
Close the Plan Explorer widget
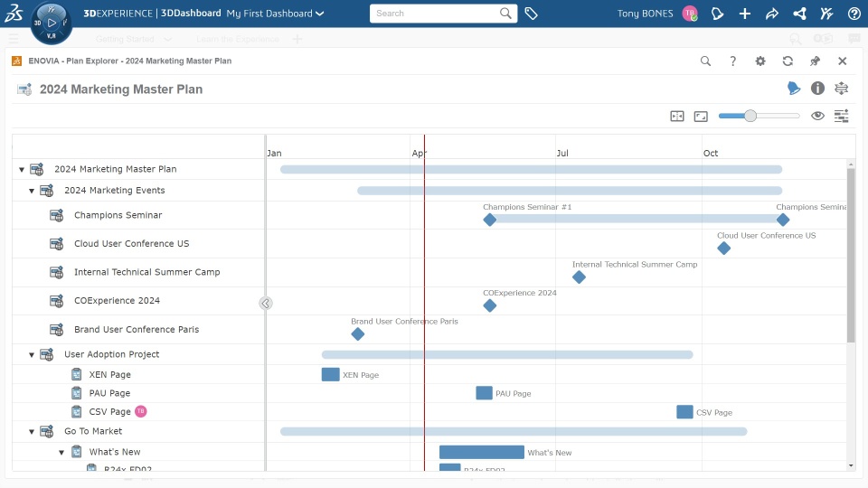point(842,61)
